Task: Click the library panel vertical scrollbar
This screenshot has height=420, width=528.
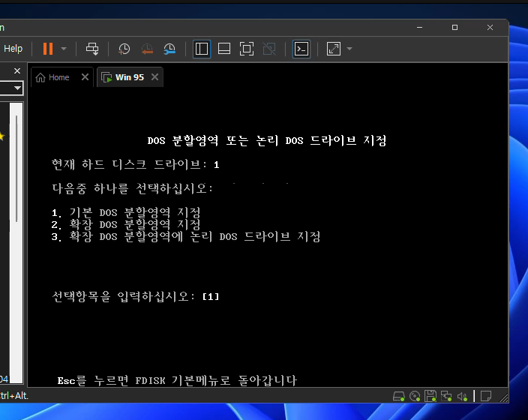Action: pyautogui.click(x=16, y=169)
